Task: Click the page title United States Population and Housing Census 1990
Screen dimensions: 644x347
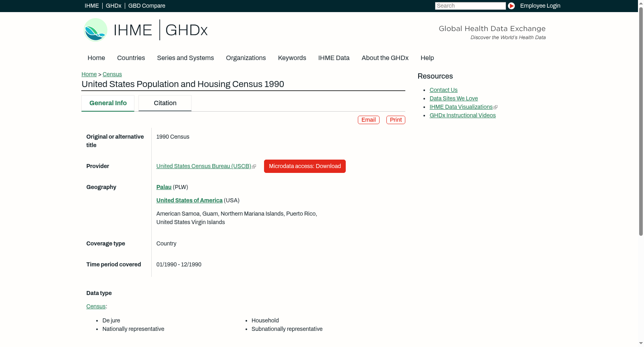Action: click(183, 84)
